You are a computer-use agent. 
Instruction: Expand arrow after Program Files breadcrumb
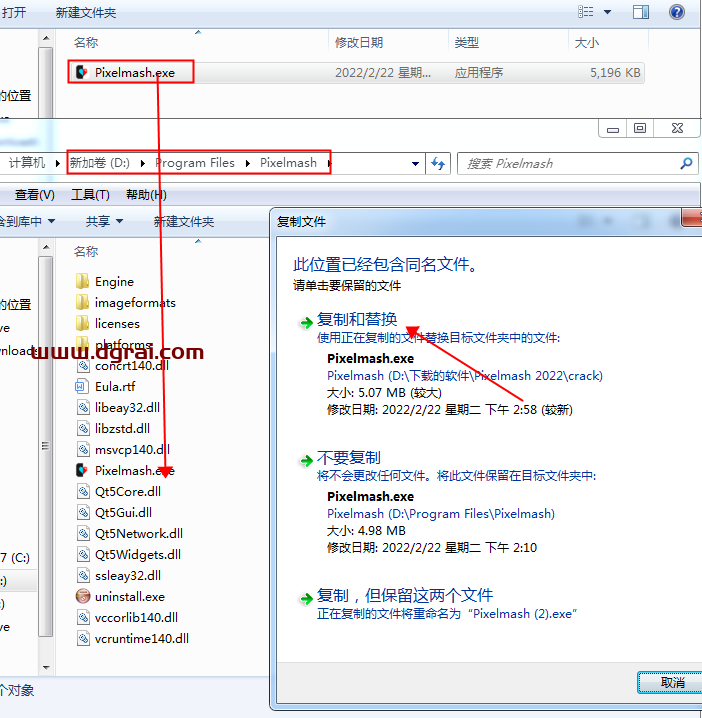247,163
